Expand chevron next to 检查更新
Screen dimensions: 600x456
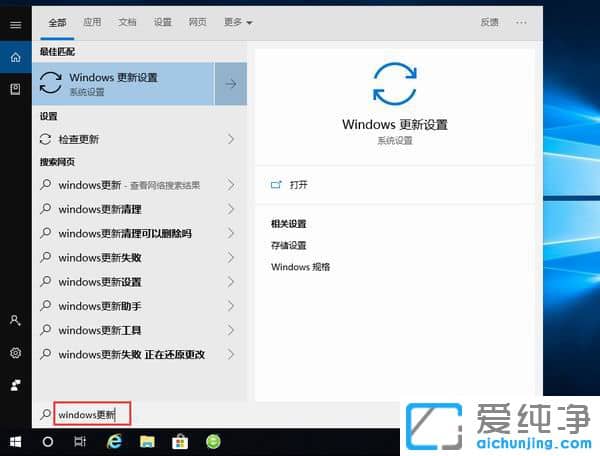[x=230, y=139]
